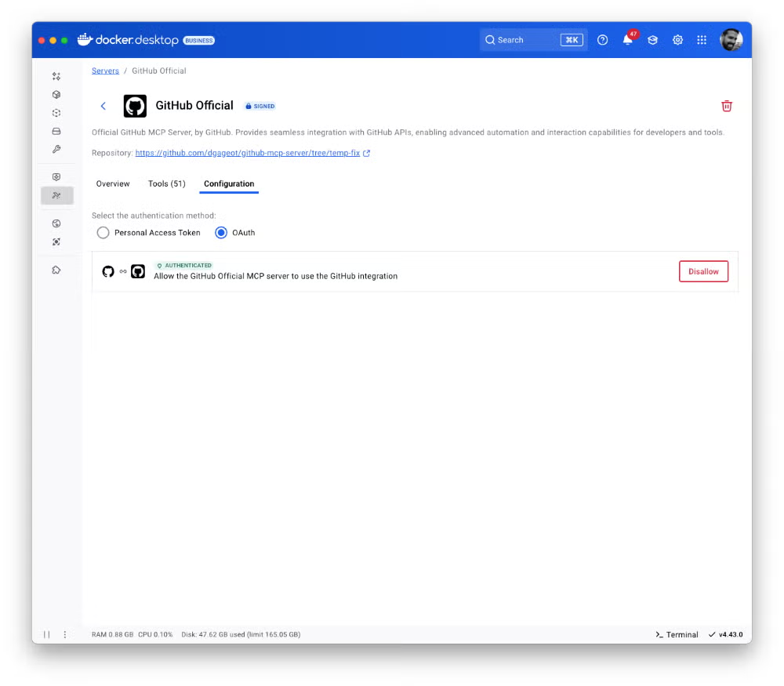
Task: Click the CPU 0.10% status text
Action: click(155, 634)
